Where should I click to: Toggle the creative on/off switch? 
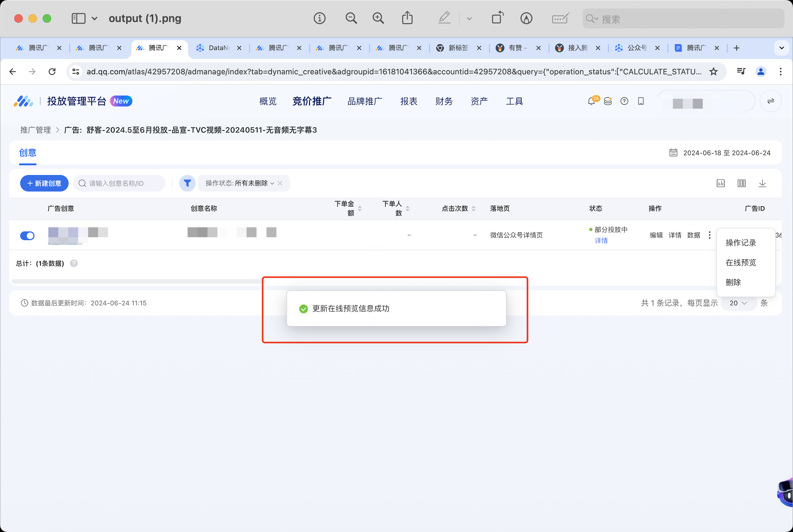27,235
